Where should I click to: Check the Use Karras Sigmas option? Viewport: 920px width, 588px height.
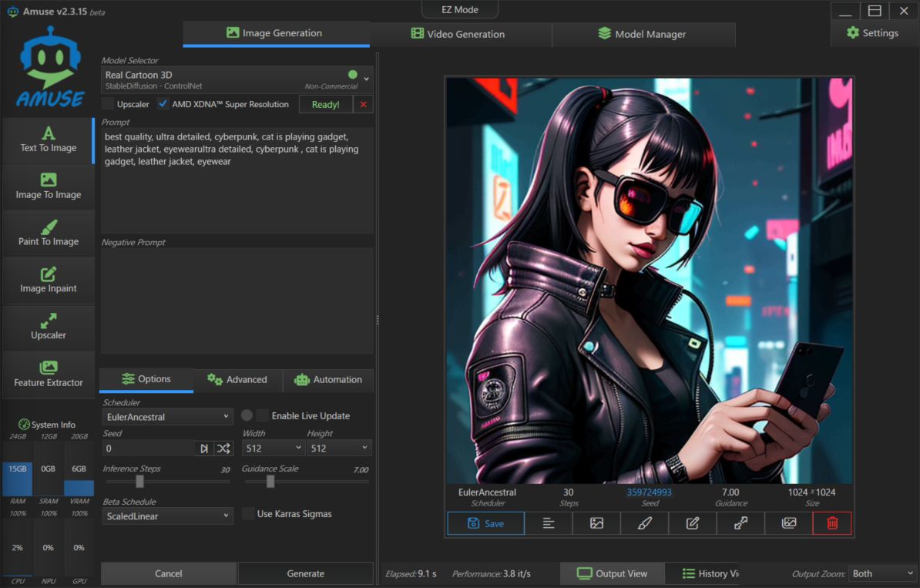click(x=248, y=514)
